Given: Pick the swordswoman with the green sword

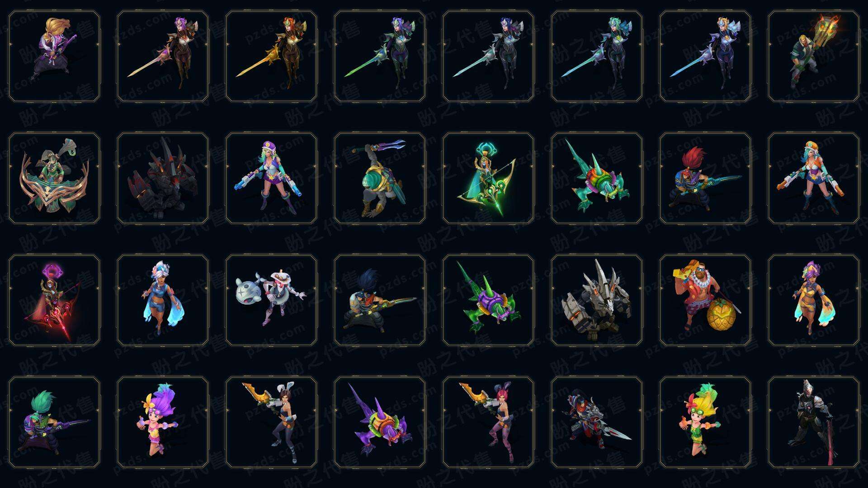Looking at the screenshot, I should tap(380, 56).
